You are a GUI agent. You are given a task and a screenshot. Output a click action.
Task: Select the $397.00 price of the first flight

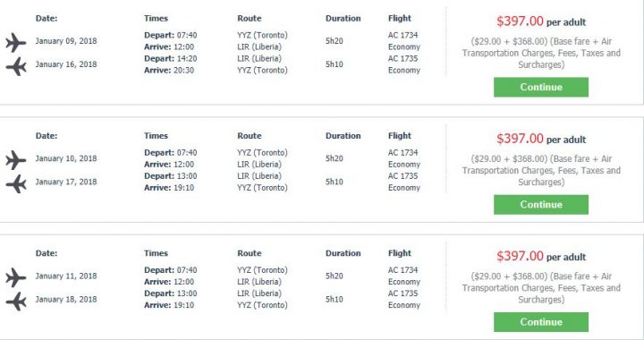520,21
